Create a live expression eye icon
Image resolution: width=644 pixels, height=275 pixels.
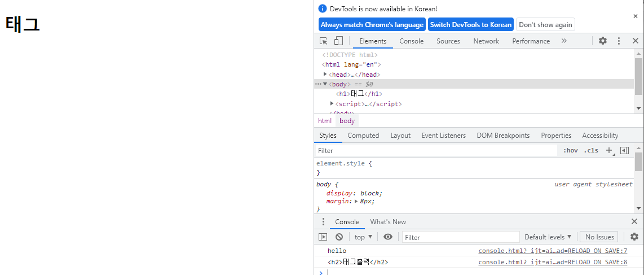point(388,237)
